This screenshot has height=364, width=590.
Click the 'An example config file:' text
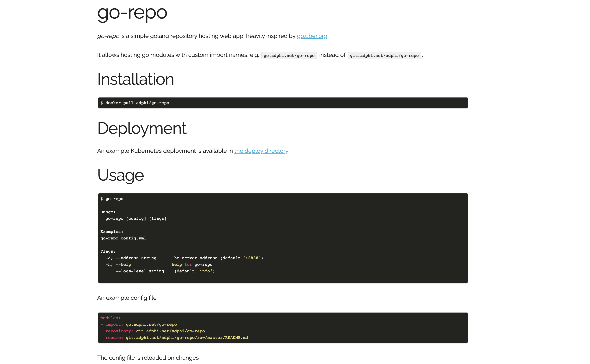tap(127, 298)
